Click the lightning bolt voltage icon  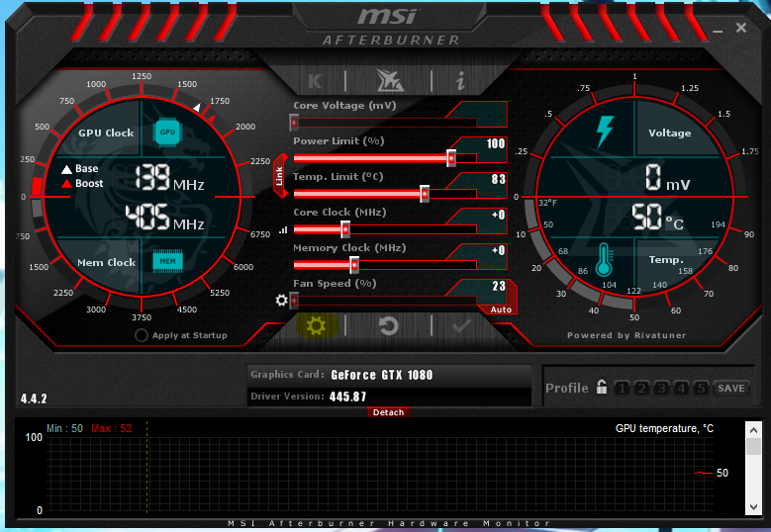[x=605, y=132]
